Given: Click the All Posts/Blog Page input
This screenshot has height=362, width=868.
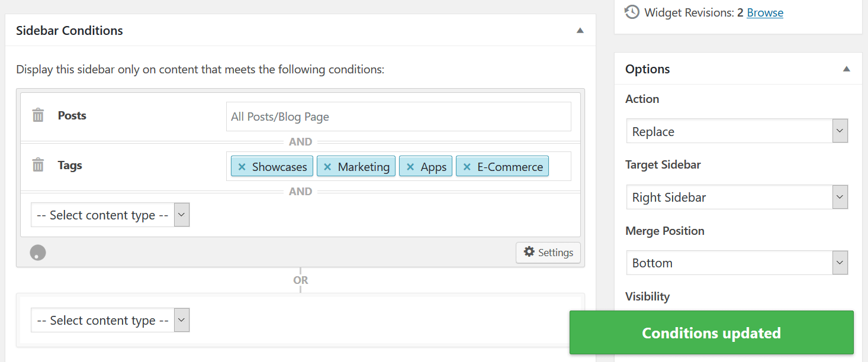Looking at the screenshot, I should tap(398, 117).
